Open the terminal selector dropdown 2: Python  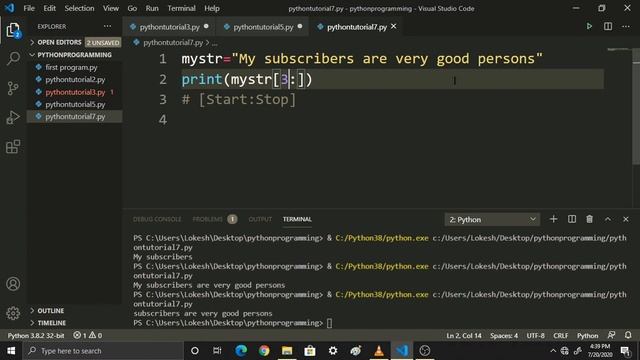(x=492, y=220)
